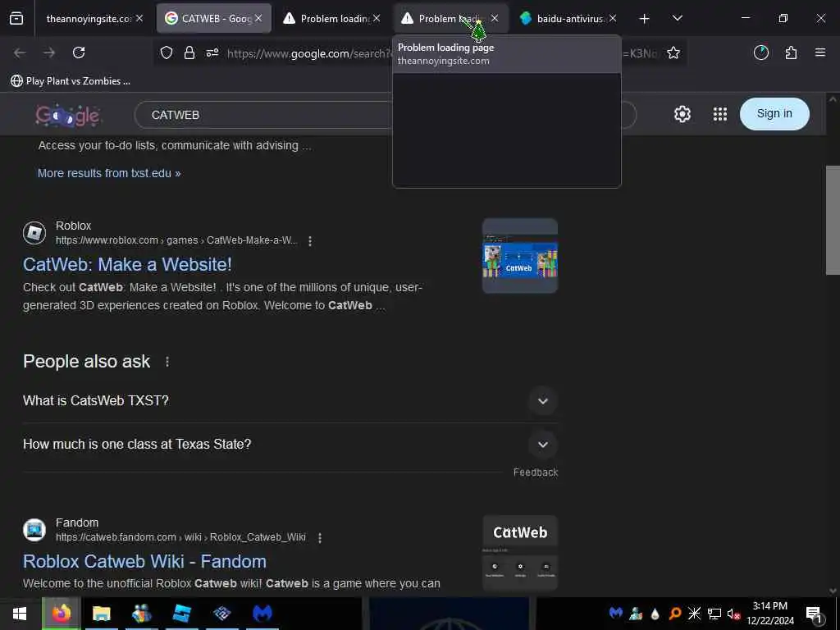840x630 pixels.
Task: Open tracking protection shield icon
Action: (167, 52)
